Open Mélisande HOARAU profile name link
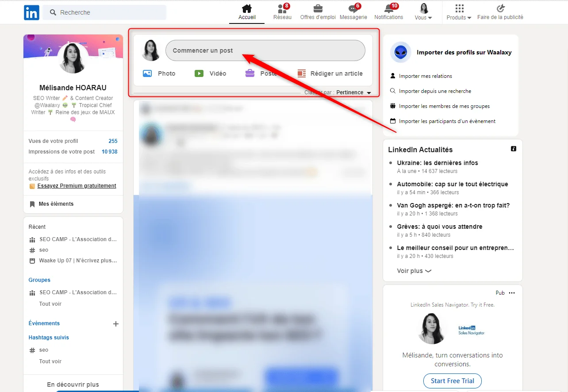Viewport: 568px width, 392px height. click(73, 88)
